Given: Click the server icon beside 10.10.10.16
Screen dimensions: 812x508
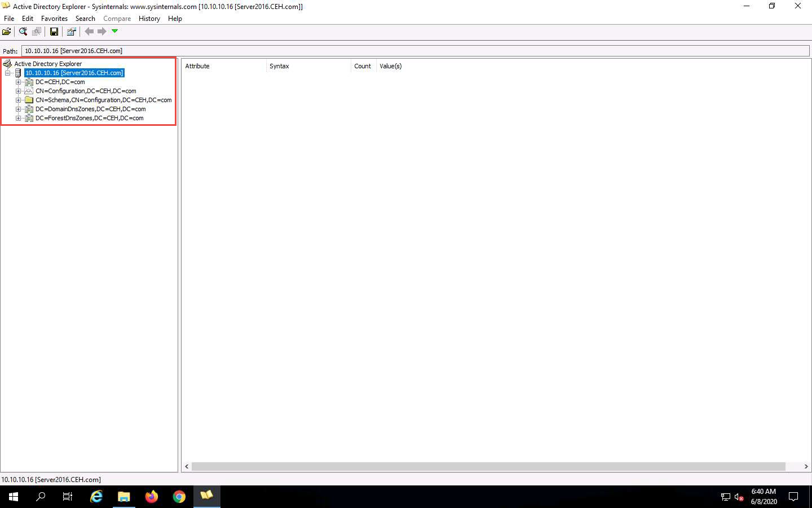Looking at the screenshot, I should point(18,73).
